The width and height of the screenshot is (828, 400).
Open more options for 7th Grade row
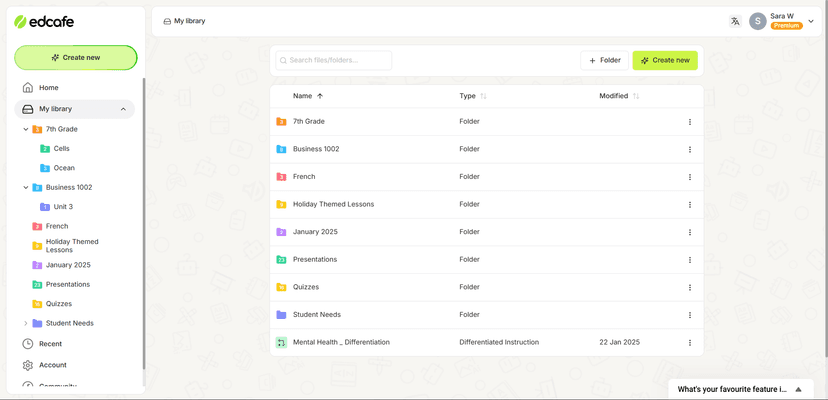tap(690, 122)
